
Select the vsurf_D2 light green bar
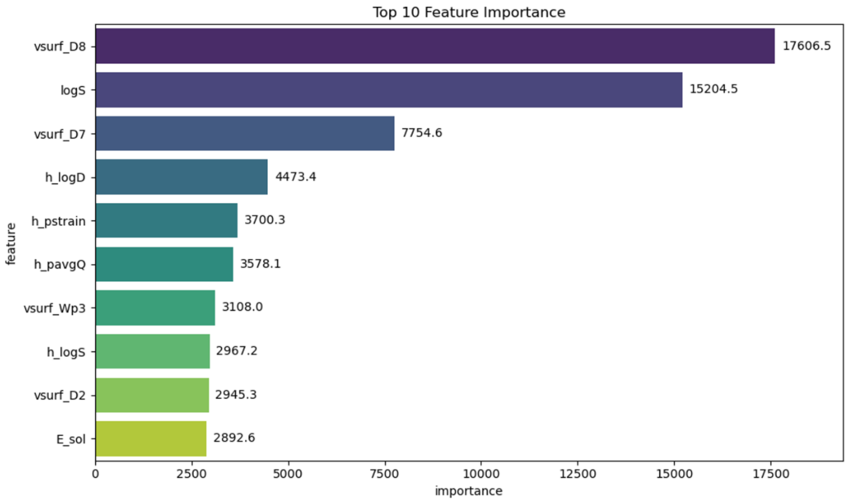152,395
